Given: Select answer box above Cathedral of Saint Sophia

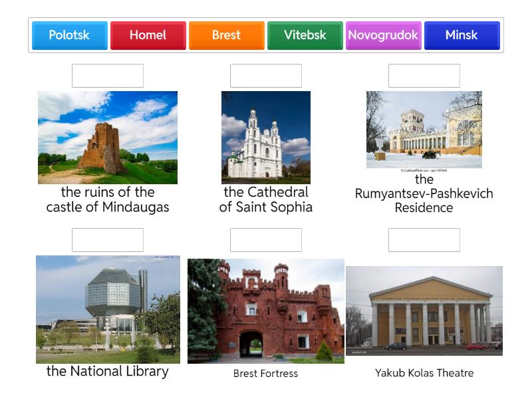Looking at the screenshot, I should 266,76.
